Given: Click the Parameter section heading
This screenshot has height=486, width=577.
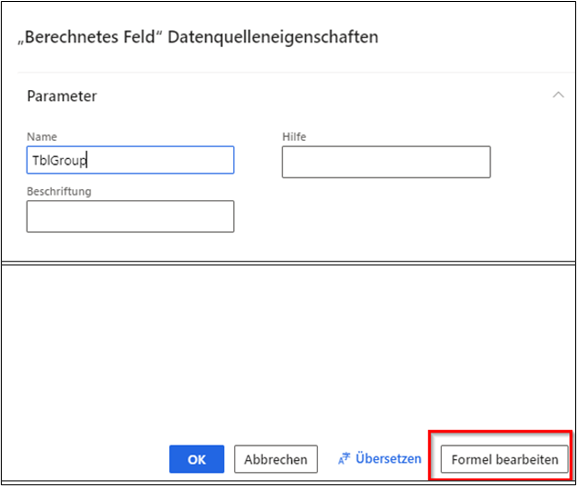Looking at the screenshot, I should click(x=62, y=96).
